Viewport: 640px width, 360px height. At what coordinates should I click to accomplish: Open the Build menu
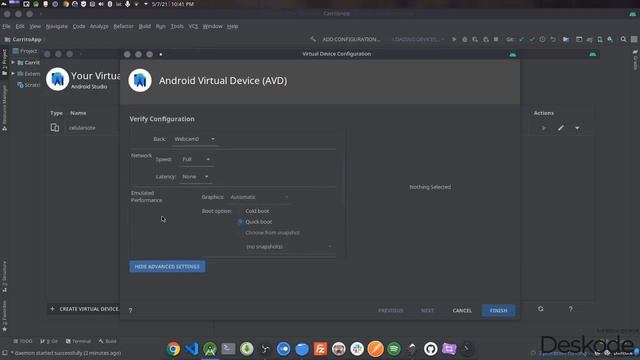click(144, 26)
